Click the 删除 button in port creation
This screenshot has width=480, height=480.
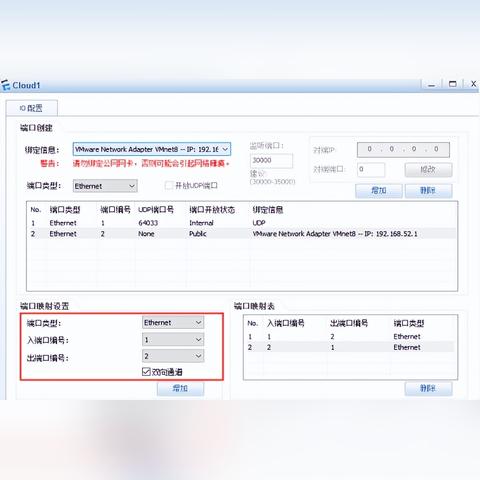click(428, 191)
